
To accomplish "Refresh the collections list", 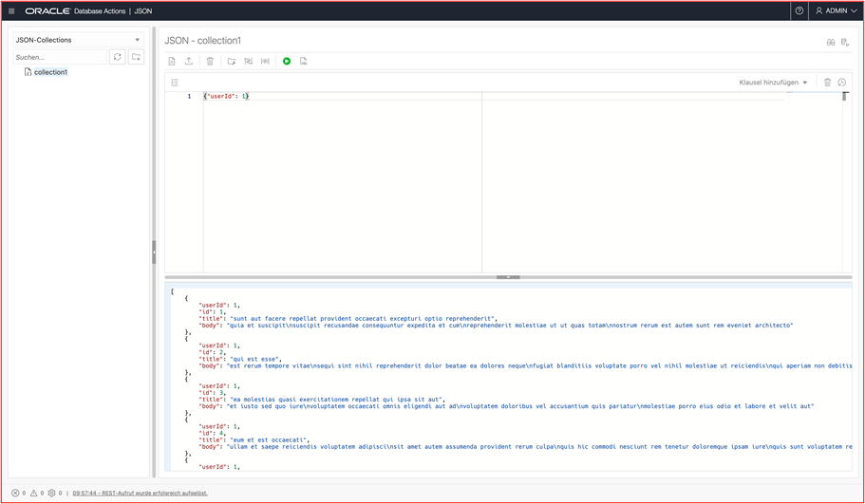I will tap(118, 57).
